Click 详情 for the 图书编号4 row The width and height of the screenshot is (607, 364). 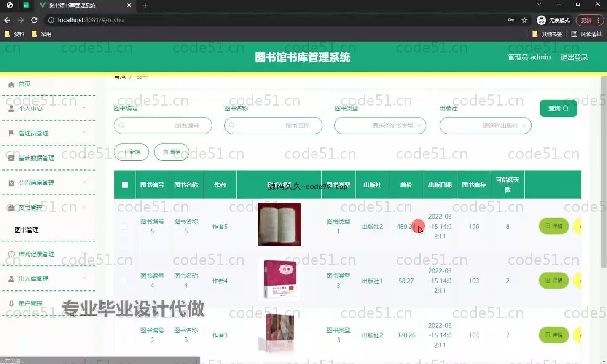coord(554,281)
